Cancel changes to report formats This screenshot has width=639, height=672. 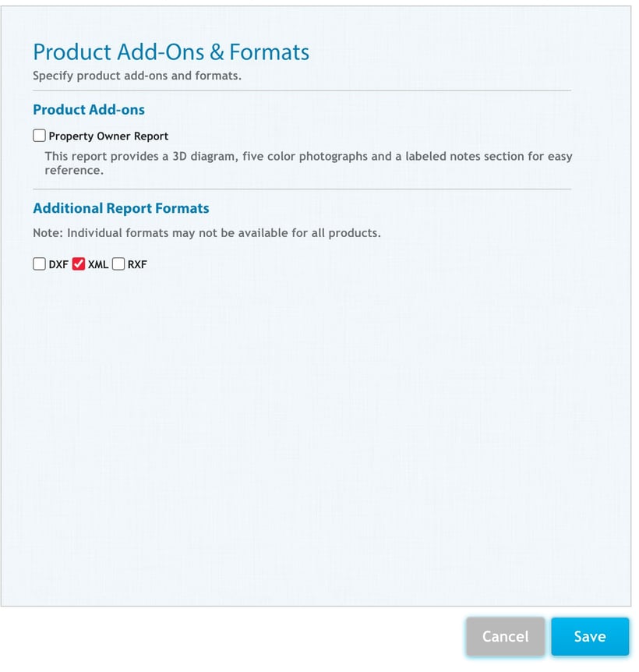(x=505, y=637)
